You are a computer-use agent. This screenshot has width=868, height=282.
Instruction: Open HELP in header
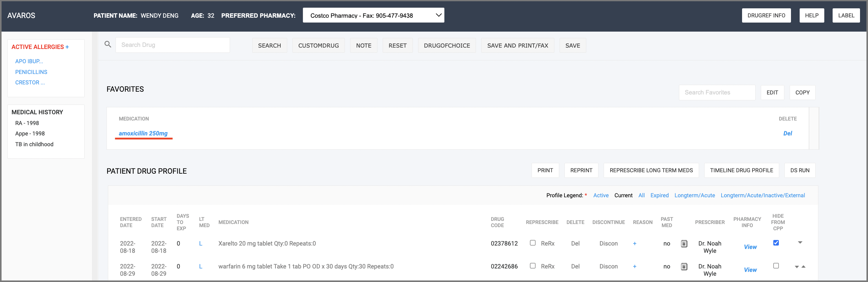coord(812,15)
